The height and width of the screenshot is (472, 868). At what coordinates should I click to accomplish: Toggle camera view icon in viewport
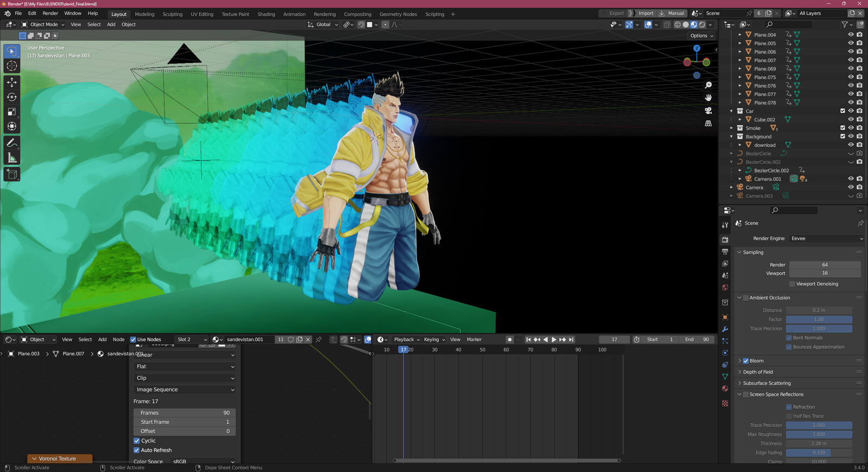pos(708,111)
